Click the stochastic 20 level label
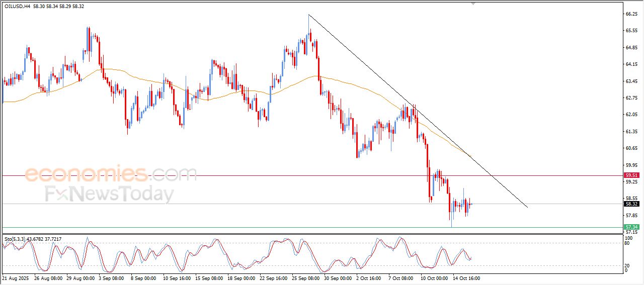The image size is (644, 285). (627, 265)
